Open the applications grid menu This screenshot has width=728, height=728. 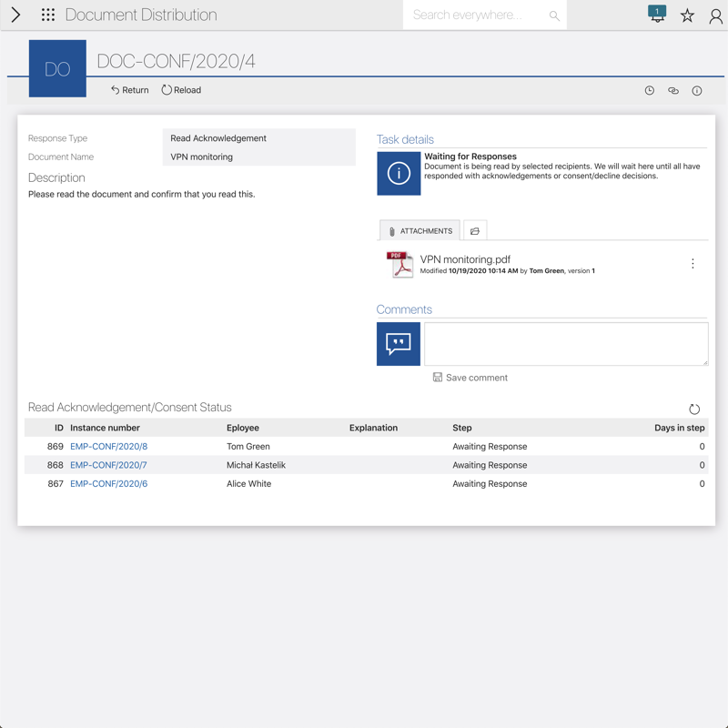coord(48,15)
